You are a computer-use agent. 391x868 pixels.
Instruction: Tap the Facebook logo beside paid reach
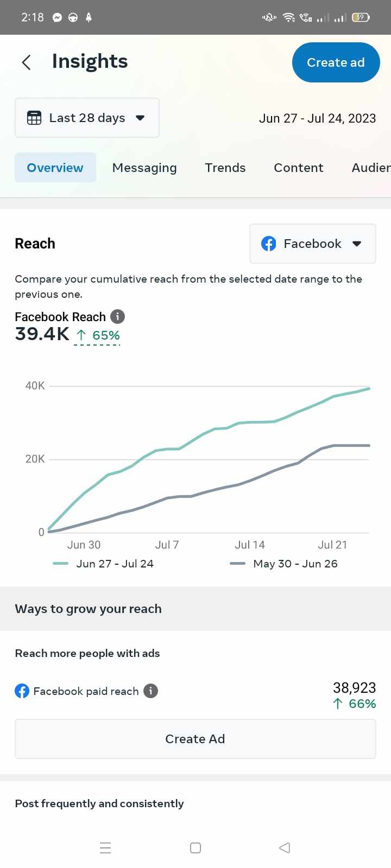pos(22,691)
